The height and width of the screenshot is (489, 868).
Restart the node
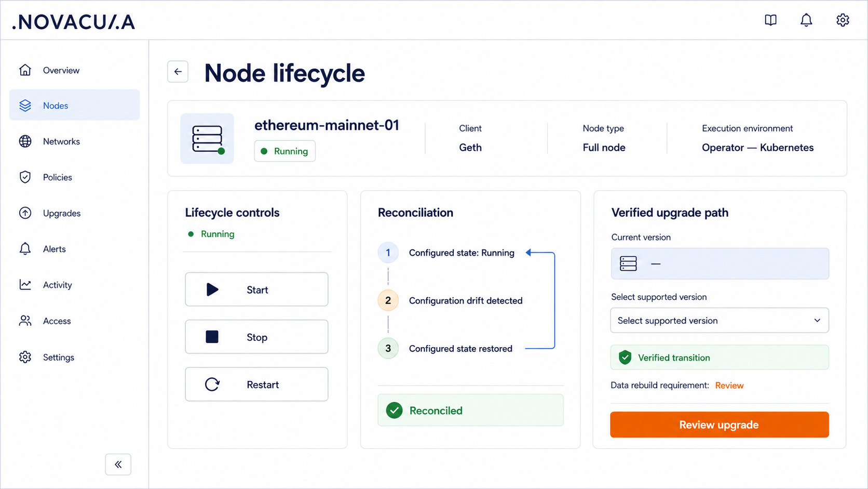pos(256,385)
